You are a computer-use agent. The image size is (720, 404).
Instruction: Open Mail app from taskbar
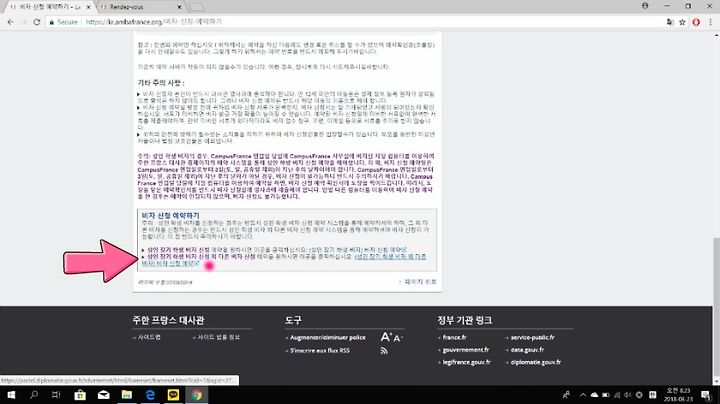click(104, 395)
